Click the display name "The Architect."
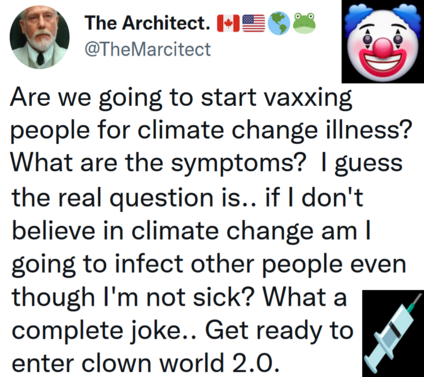The width and height of the screenshot is (424, 377). (x=148, y=23)
